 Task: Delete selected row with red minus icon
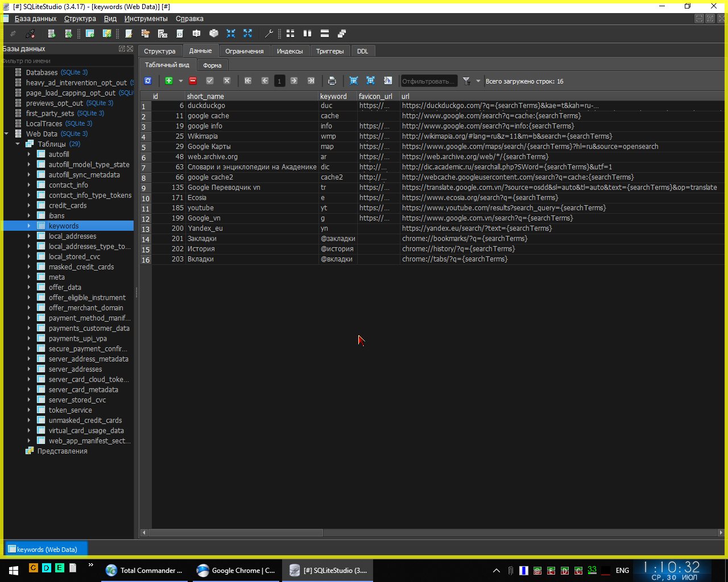point(193,81)
